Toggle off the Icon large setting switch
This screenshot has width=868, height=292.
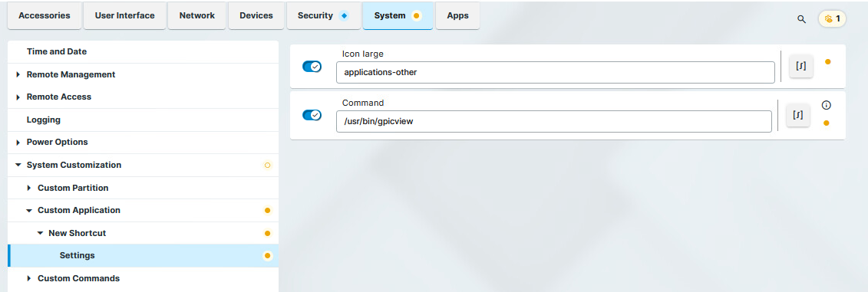(312, 67)
